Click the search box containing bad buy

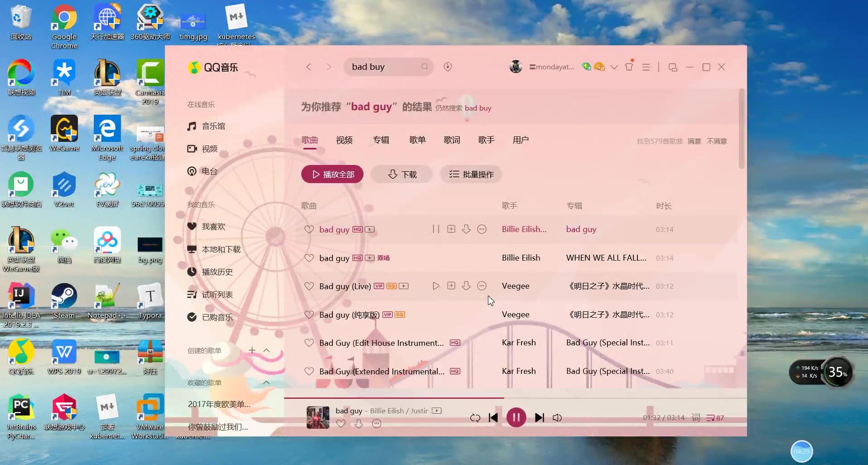(x=388, y=67)
